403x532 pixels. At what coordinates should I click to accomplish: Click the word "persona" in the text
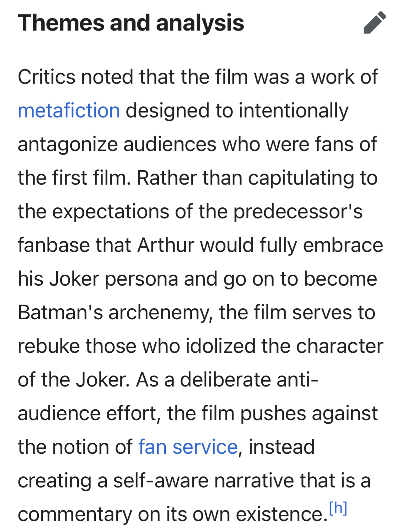[142, 279]
